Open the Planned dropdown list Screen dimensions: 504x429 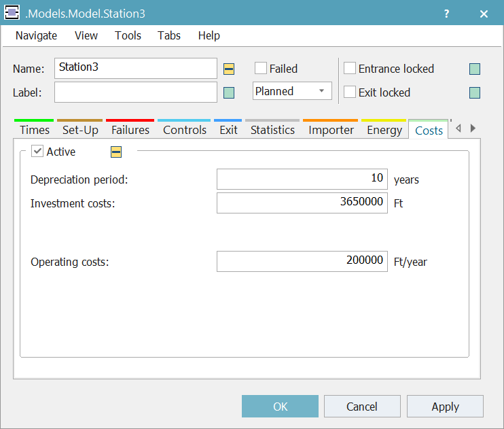pyautogui.click(x=292, y=91)
